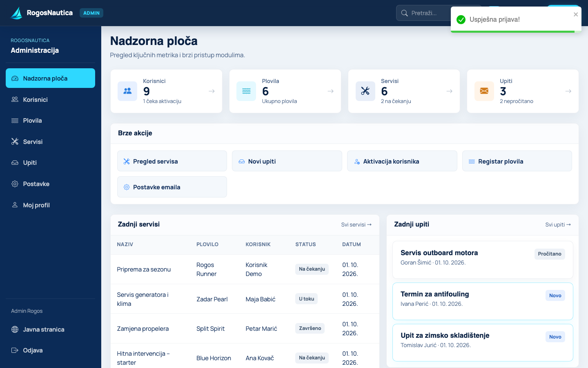Open Aktivacija korisnika quick action
588x368 pixels.
point(402,161)
